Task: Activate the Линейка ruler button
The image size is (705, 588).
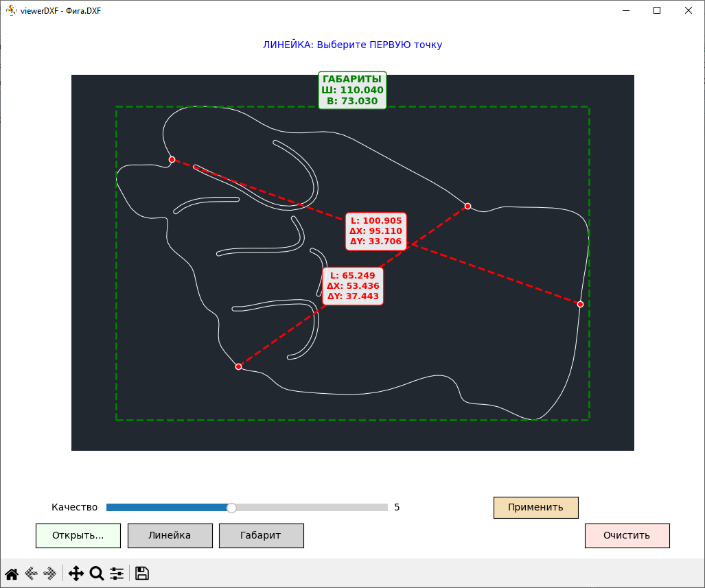Action: click(x=170, y=536)
